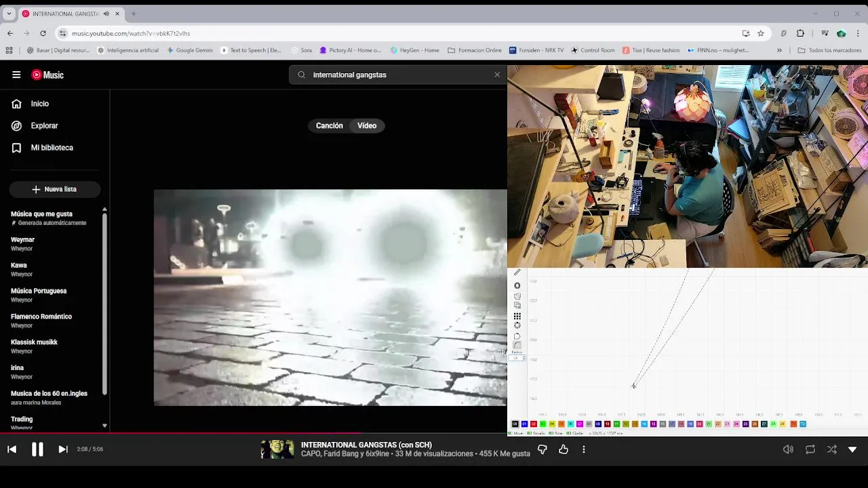The height and width of the screenshot is (488, 868).
Task: Clear the search box with X
Action: click(x=497, y=75)
